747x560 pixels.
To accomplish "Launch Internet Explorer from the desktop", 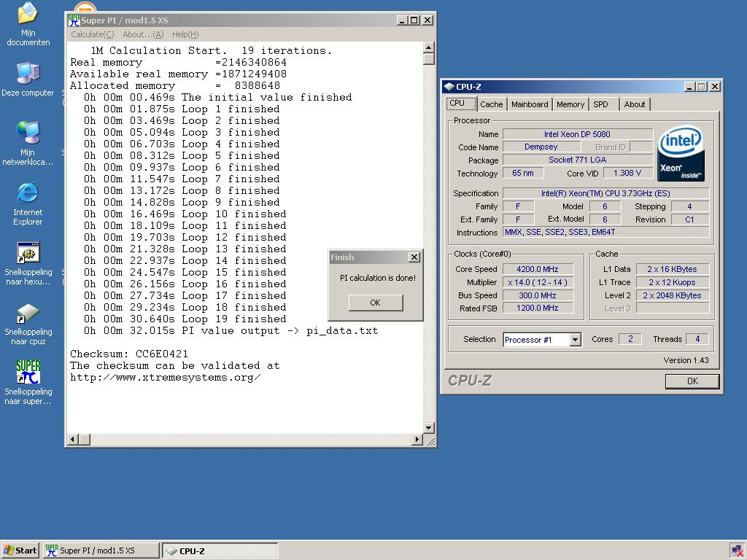I will click(28, 203).
